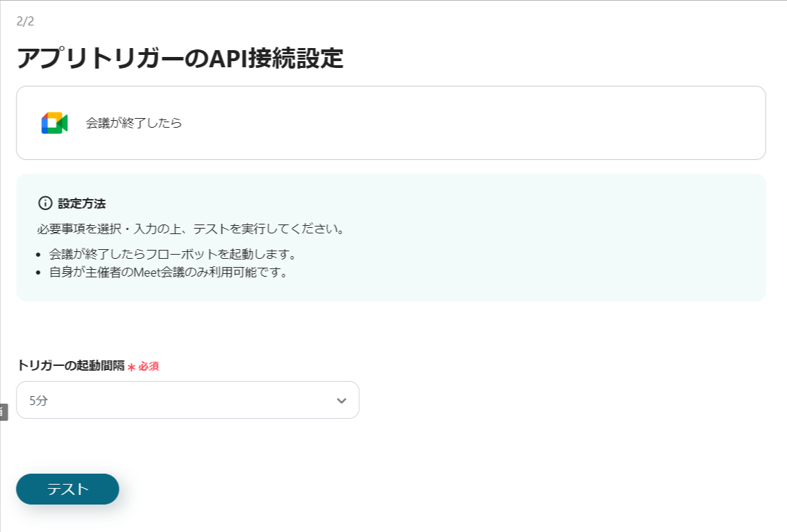
Task: Click the red 必須 required text
Action: 148,367
